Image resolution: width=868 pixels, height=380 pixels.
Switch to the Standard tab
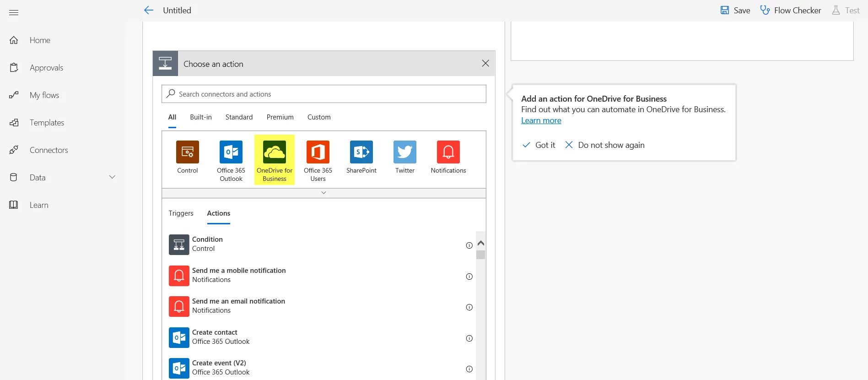click(239, 117)
